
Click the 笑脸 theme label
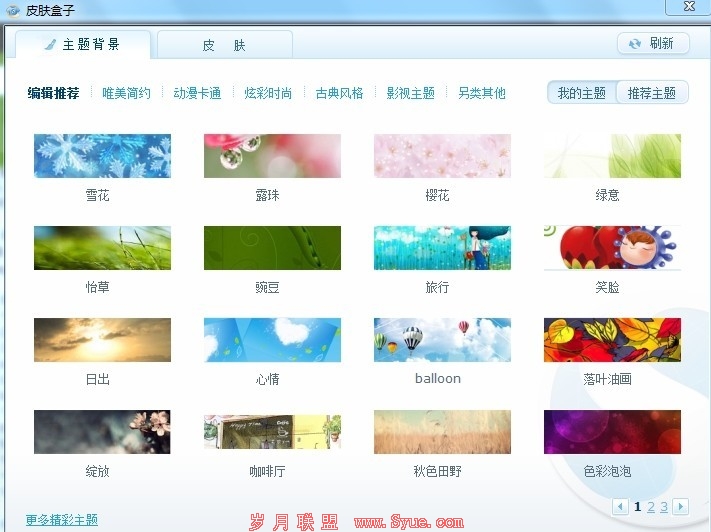[x=608, y=287]
